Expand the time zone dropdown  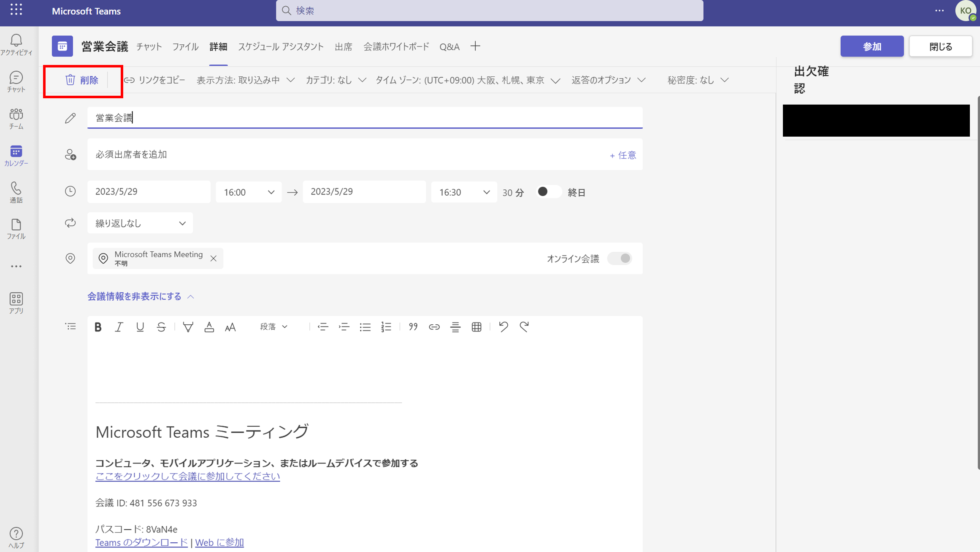coord(468,80)
